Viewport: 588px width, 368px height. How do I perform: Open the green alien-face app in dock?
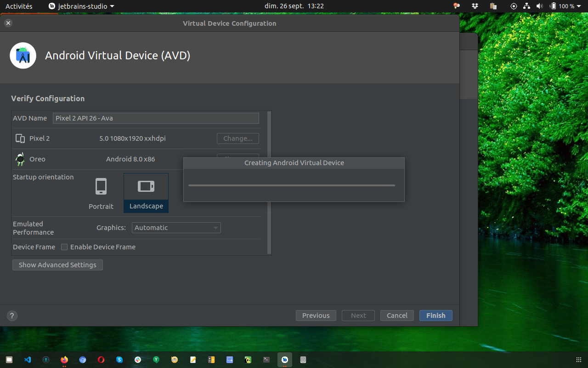(x=248, y=360)
